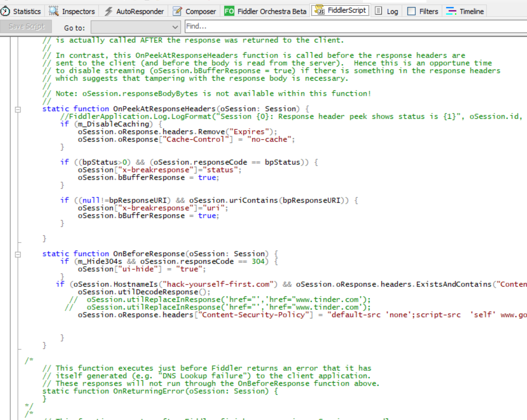Click the Timeline bars icon
527x420 pixels.
pos(451,11)
